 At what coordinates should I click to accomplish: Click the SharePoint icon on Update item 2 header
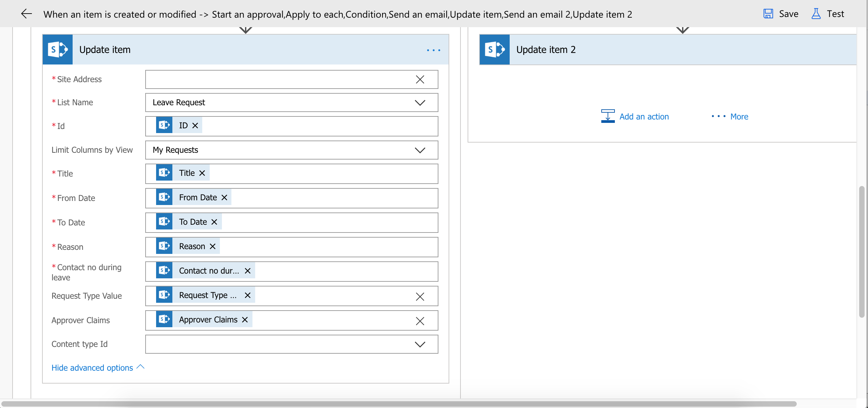tap(494, 49)
